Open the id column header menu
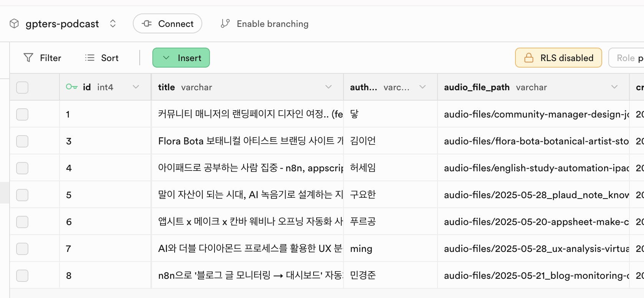This screenshot has height=298, width=644. pyautogui.click(x=136, y=87)
